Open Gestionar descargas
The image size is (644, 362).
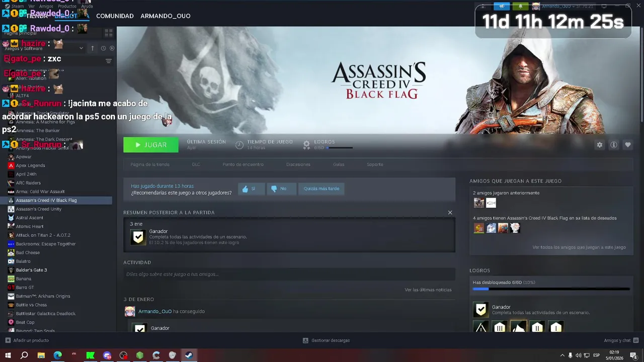[x=326, y=340]
